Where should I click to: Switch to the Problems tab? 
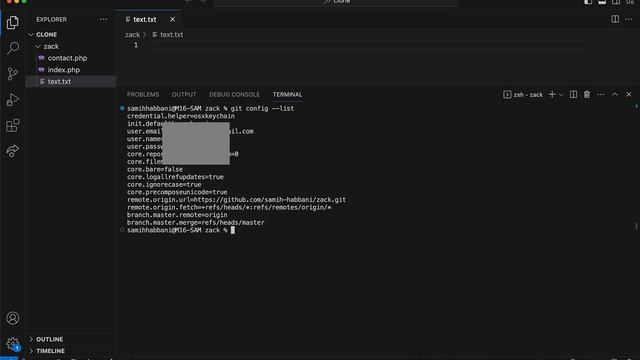(143, 94)
